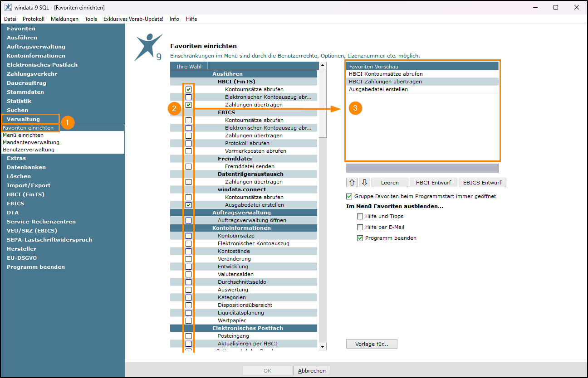This screenshot has height=378, width=588.
Task: Check the Vormerkposten abrufen checkbox
Action: tap(189, 151)
